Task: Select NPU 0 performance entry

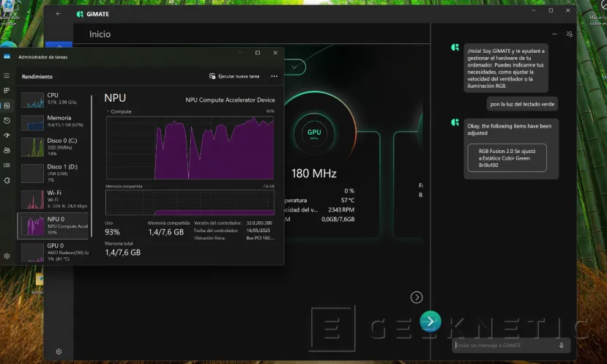Action: tap(53, 226)
